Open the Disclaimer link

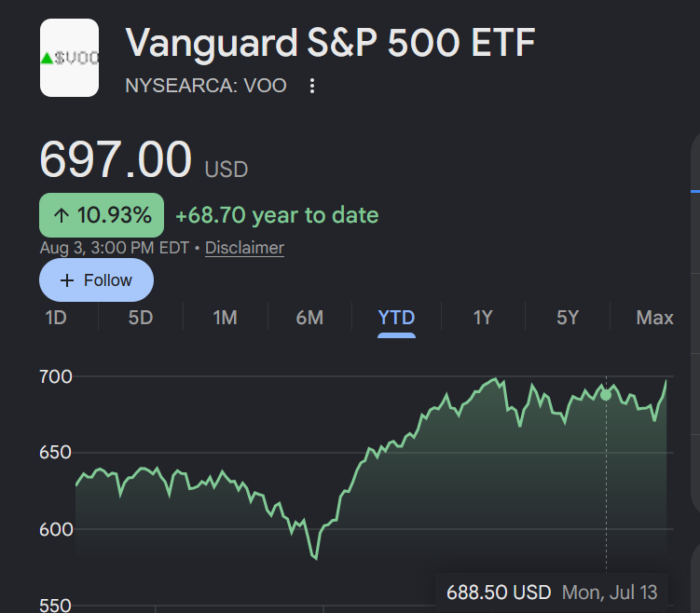click(244, 248)
